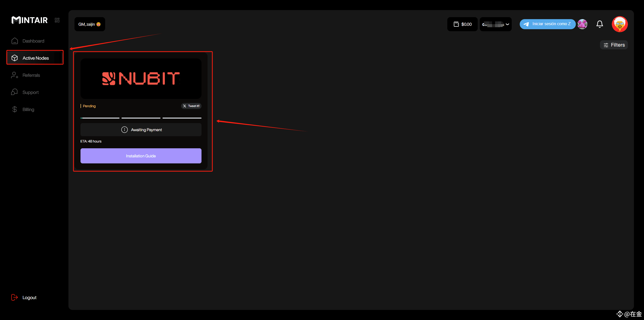Click the notification bell icon
The width and height of the screenshot is (644, 320).
coord(599,24)
